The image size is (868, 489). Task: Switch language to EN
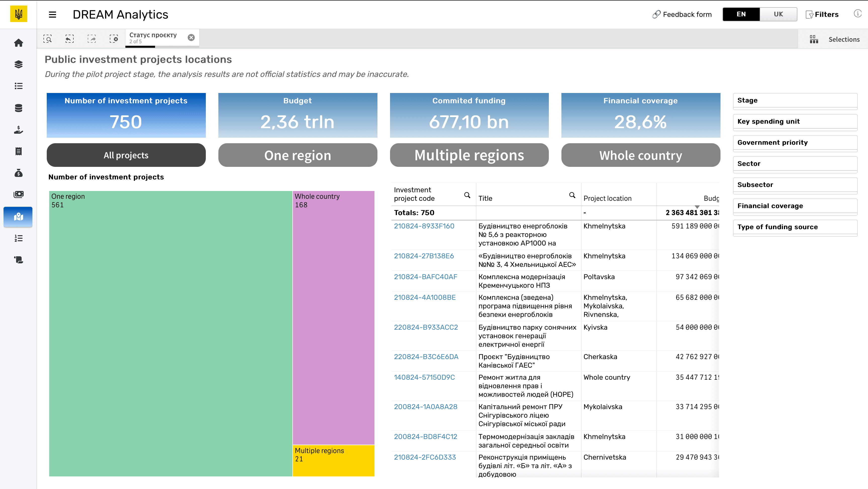click(x=741, y=14)
